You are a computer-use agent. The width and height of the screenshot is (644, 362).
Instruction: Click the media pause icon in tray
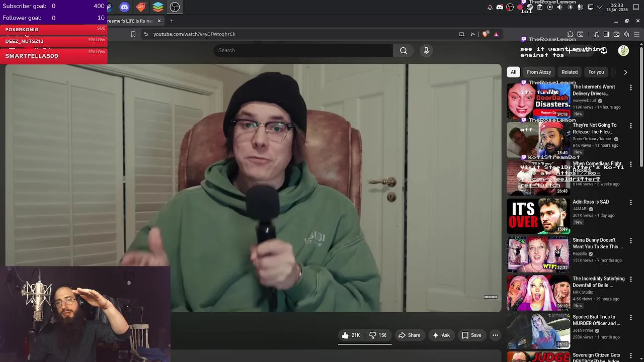pyautogui.click(x=550, y=7)
